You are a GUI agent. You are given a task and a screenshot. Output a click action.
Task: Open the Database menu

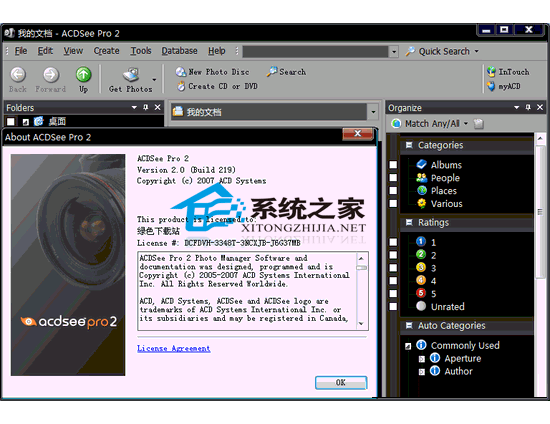pyautogui.click(x=179, y=51)
